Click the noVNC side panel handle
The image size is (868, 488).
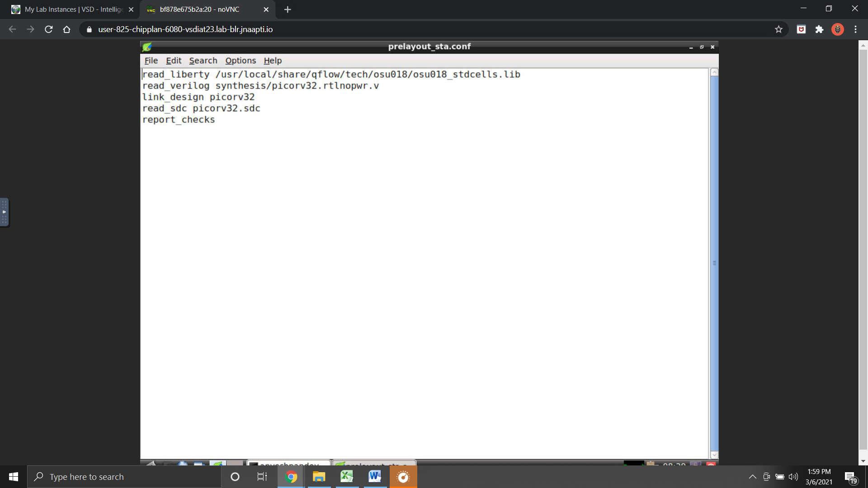(x=4, y=212)
